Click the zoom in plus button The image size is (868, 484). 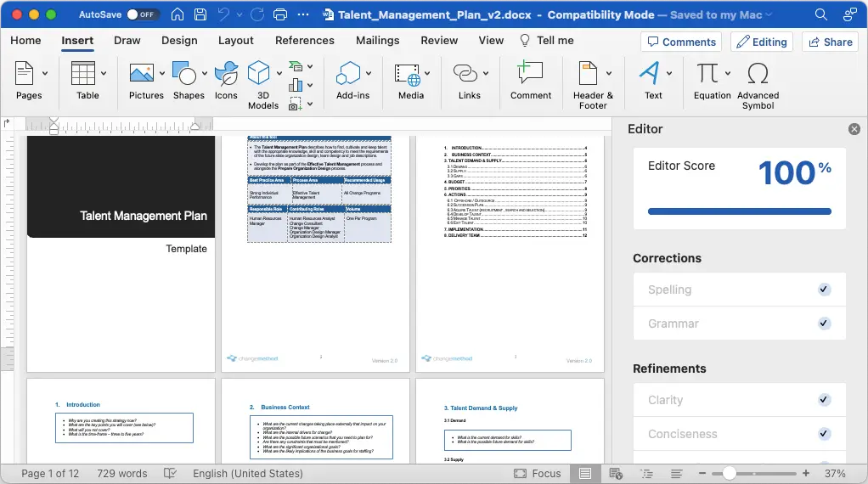tap(806, 474)
